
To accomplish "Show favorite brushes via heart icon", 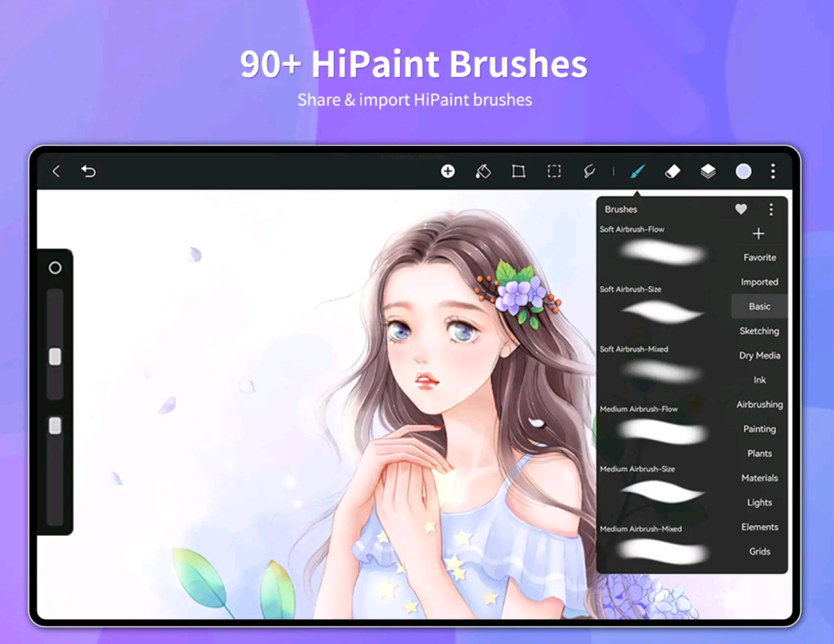I will point(741,209).
